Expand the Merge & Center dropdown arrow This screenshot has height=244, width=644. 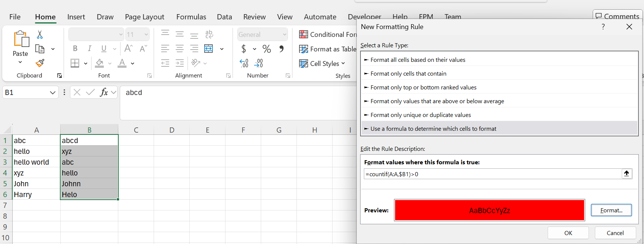click(222, 49)
